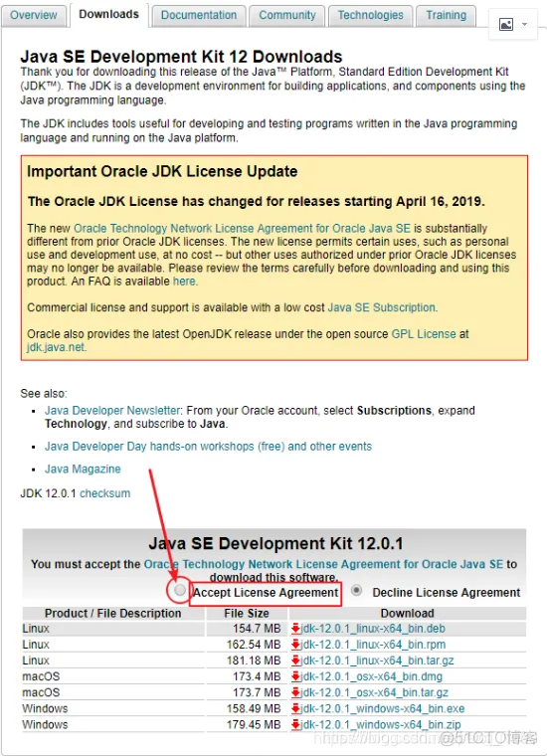Open the Community tab

tap(287, 15)
